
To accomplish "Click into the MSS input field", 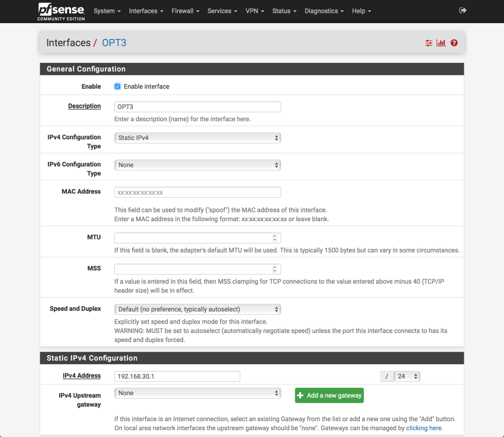I will point(197,269).
